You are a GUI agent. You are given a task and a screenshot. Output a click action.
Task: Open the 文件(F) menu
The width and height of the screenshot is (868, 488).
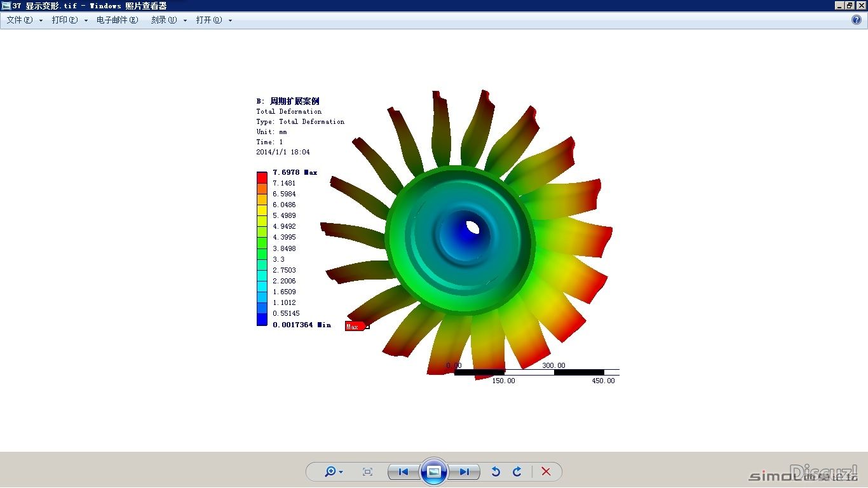(25, 20)
